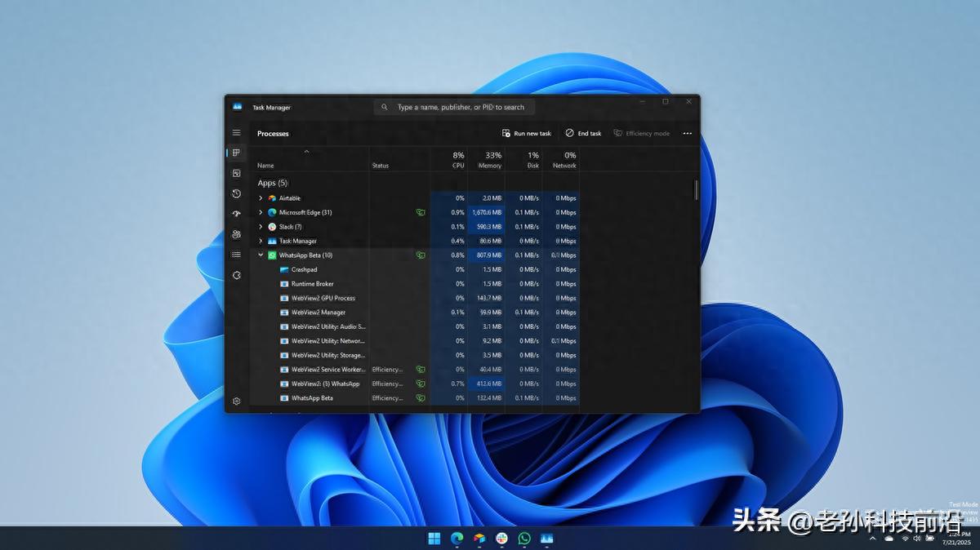Sort processes by Name column
The image size is (980, 550).
(265, 166)
